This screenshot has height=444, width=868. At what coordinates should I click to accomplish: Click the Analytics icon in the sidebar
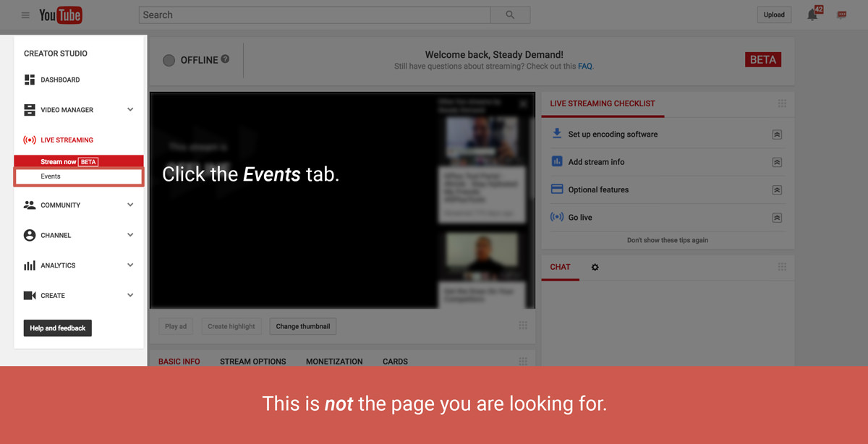29,265
